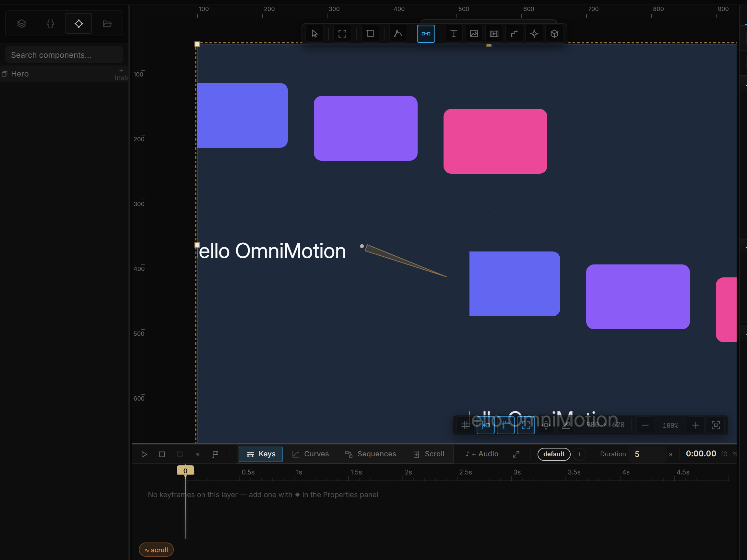Click the scroll trigger badge
747x560 pixels.
[156, 550]
